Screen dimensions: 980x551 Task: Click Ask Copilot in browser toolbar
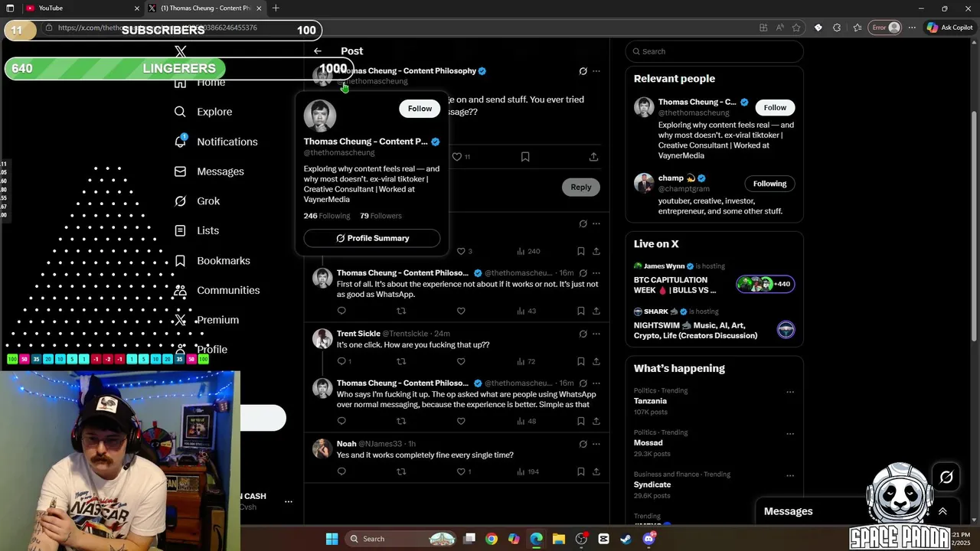point(949,28)
